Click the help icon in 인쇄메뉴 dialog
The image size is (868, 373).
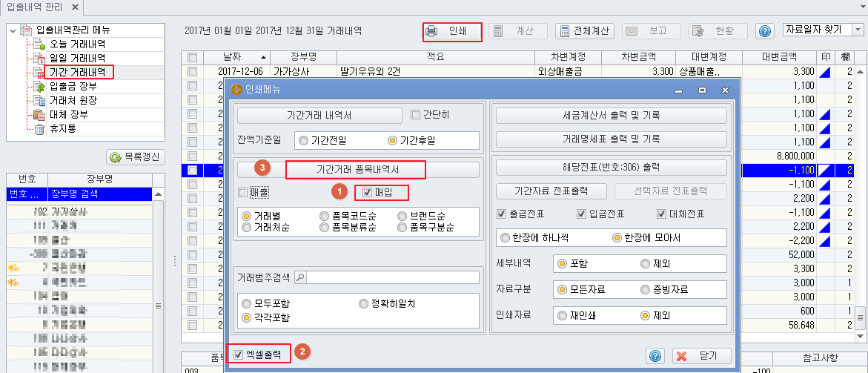(x=655, y=355)
